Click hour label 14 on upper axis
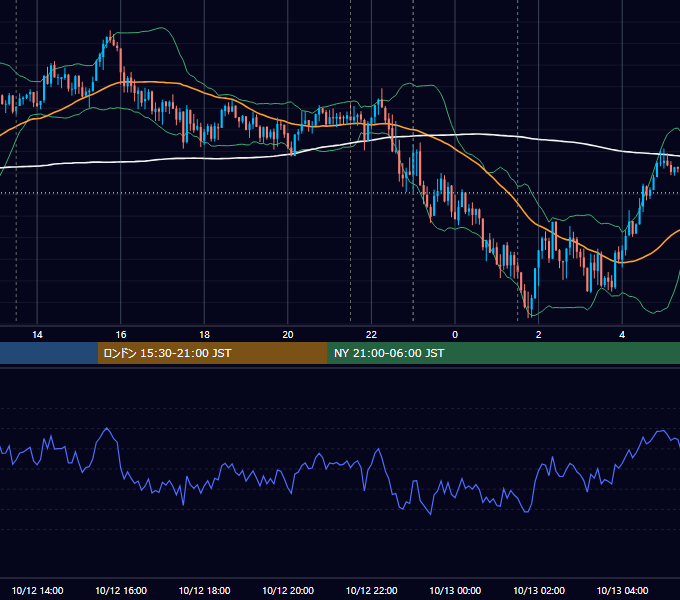The image size is (680, 600). 37,334
